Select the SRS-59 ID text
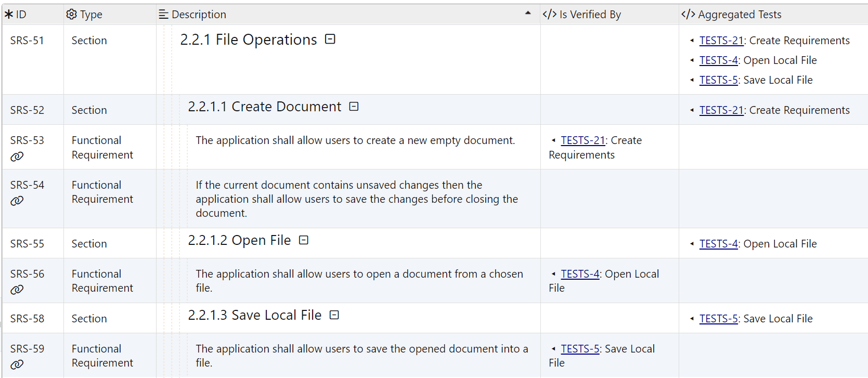 [27, 349]
